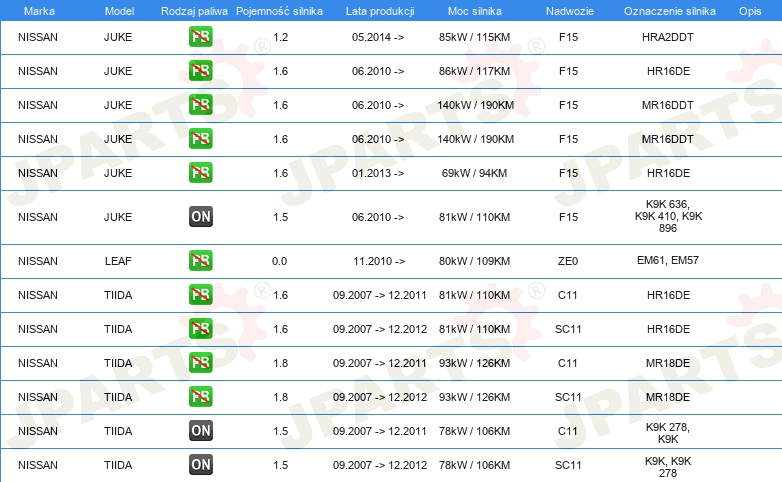The image size is (782, 482).
Task: Select the 0.0 engine capacity cell
Action: pyautogui.click(x=279, y=260)
